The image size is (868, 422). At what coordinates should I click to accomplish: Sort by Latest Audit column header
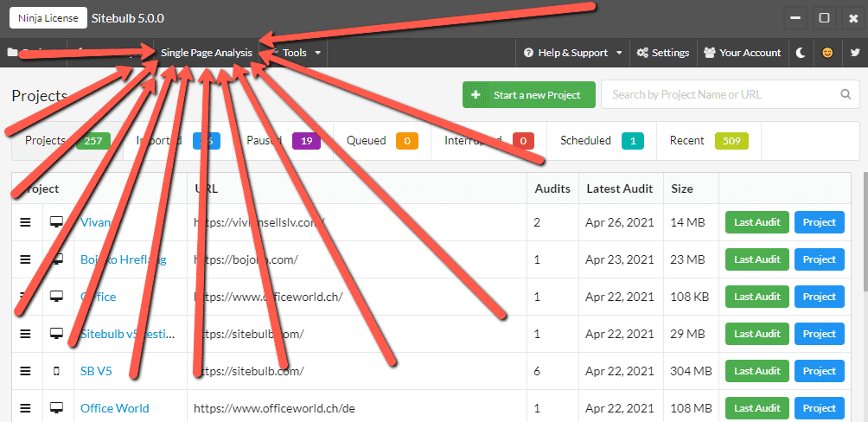pos(620,189)
